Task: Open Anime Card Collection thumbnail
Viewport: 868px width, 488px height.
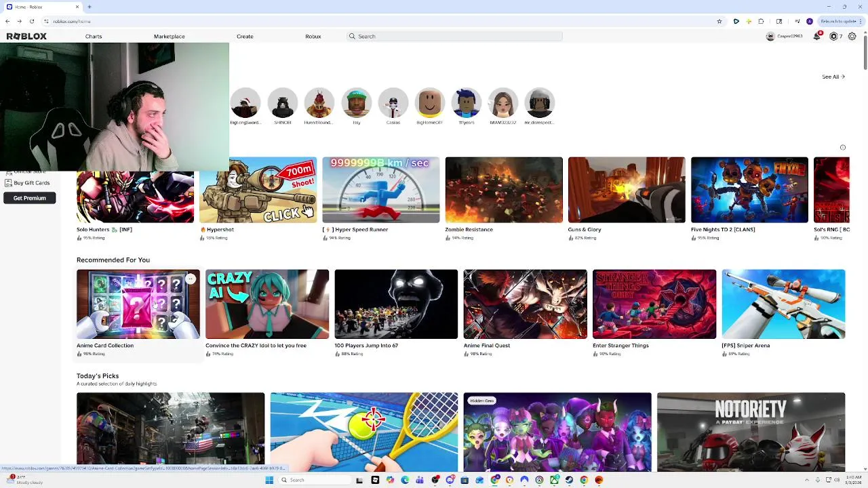Action: tap(138, 304)
